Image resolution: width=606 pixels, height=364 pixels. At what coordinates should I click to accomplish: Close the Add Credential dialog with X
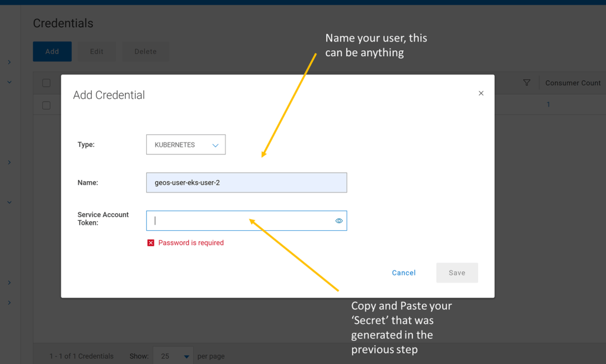click(481, 94)
